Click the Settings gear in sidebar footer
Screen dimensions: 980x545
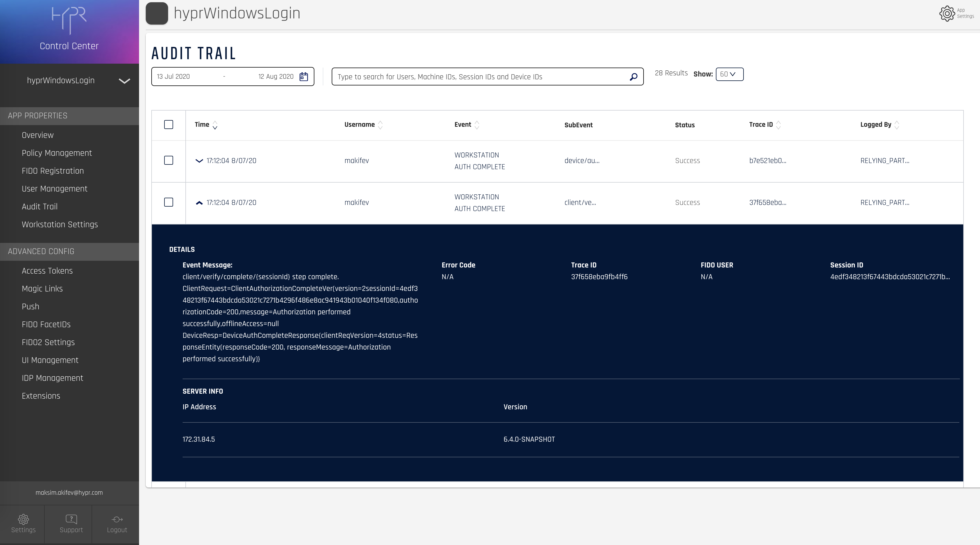pos(23,520)
